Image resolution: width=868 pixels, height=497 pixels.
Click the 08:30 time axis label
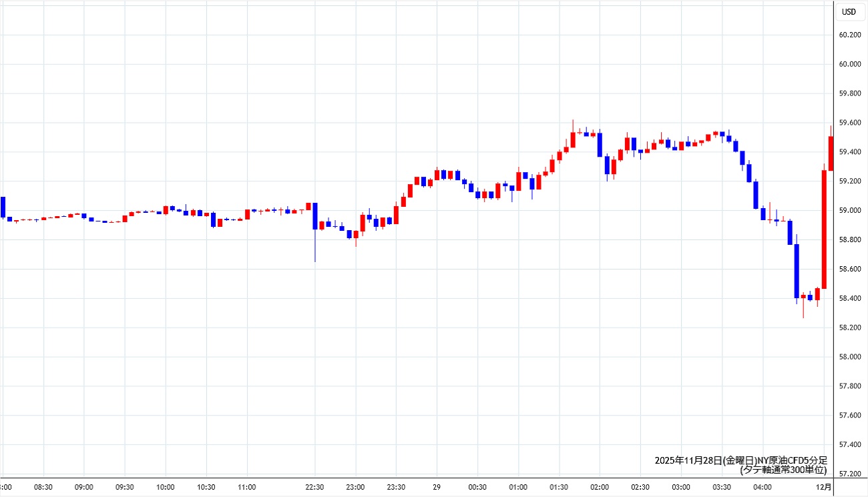43,487
